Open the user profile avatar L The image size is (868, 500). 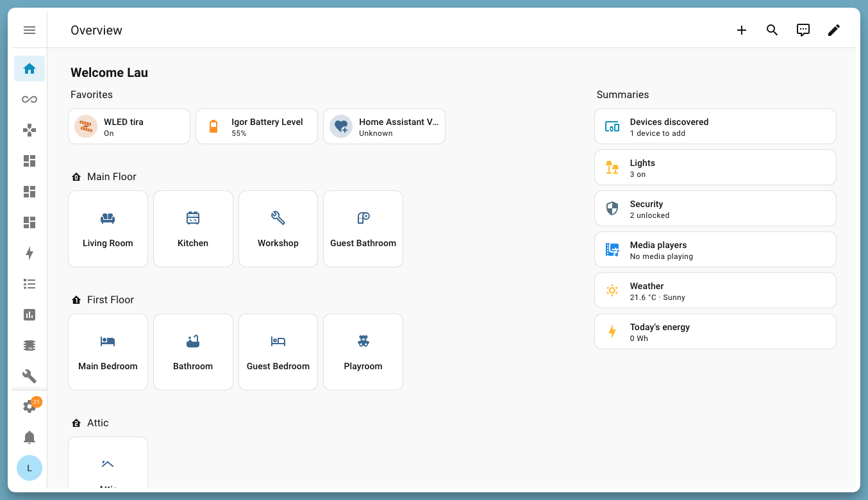pyautogui.click(x=29, y=468)
